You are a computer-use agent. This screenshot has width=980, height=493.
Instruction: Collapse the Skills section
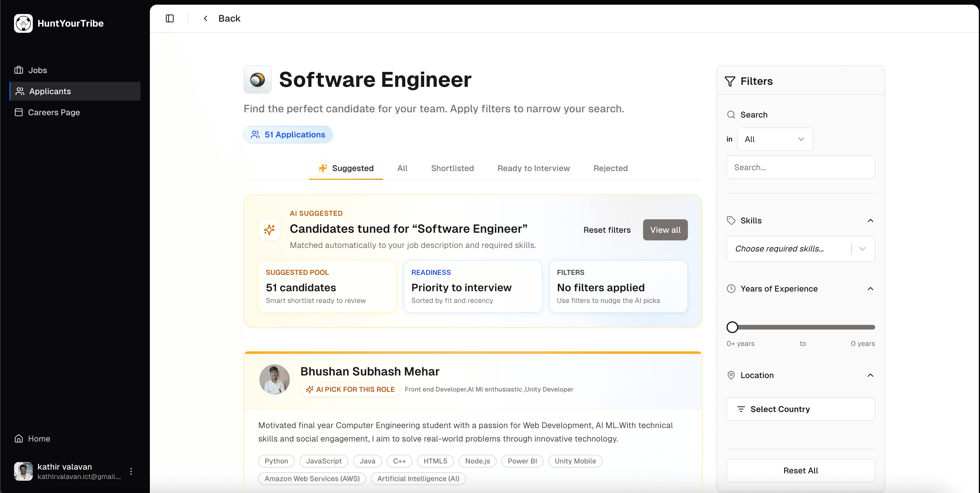pos(871,220)
